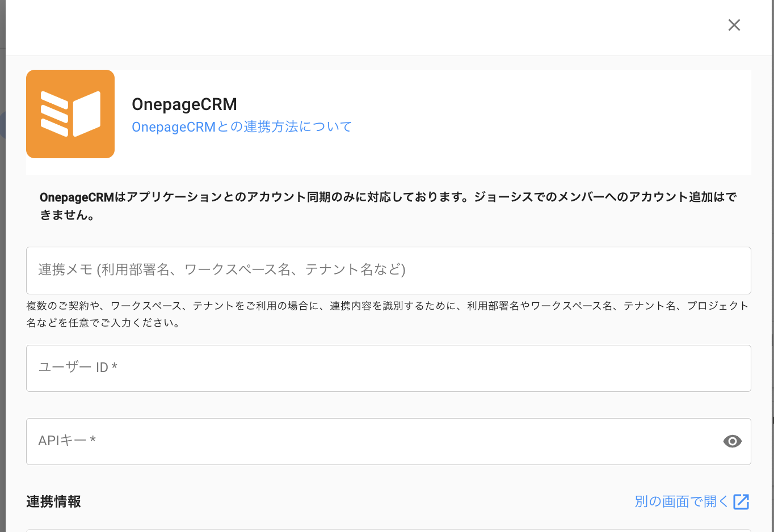Screen dimensions: 774x532
Task: Click the white dialog header bar
Action: point(363,27)
